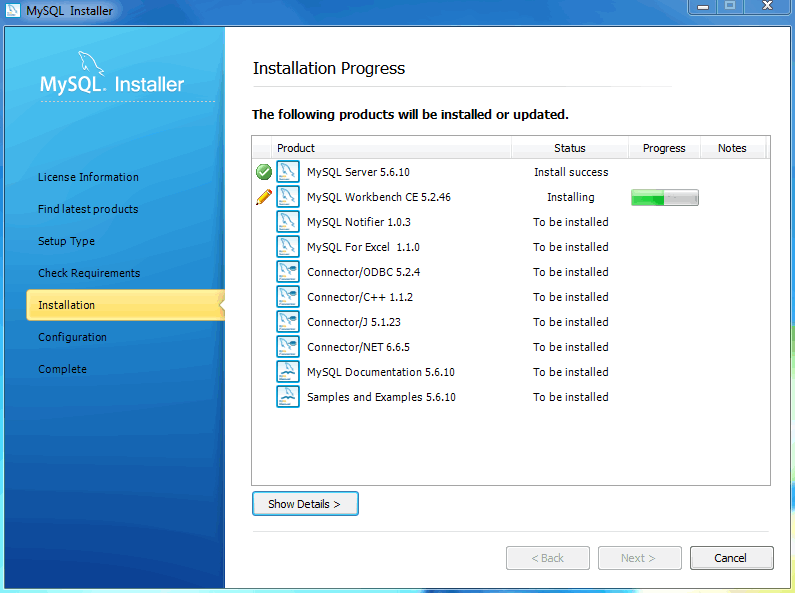Click the 'Installing' status text
This screenshot has width=795, height=593.
571,197
